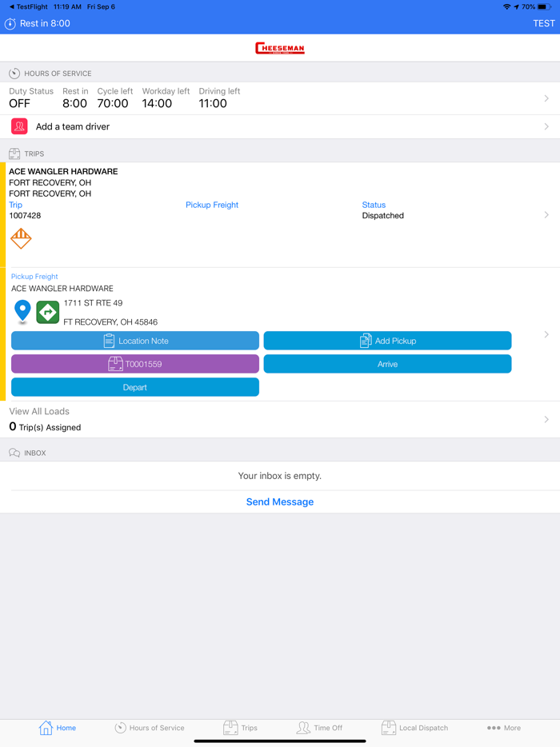Tap the blue map pin icon

[22, 312]
